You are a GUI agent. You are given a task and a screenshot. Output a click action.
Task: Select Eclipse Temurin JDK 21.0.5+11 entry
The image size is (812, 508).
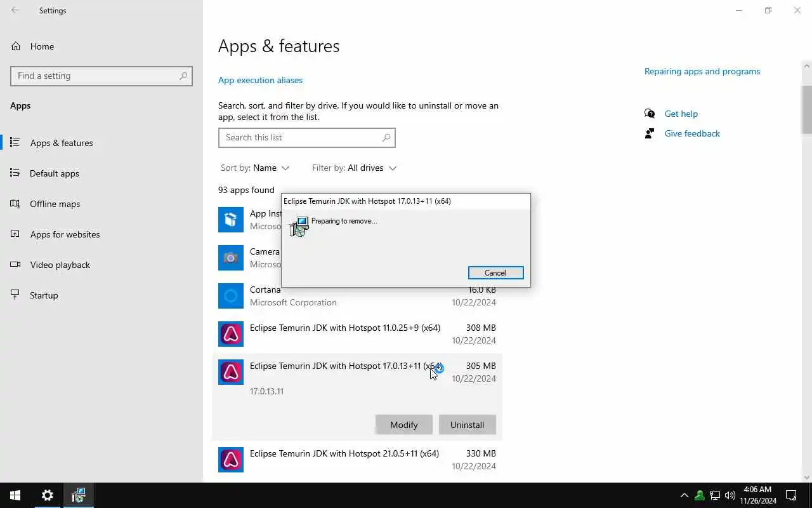coord(357,460)
